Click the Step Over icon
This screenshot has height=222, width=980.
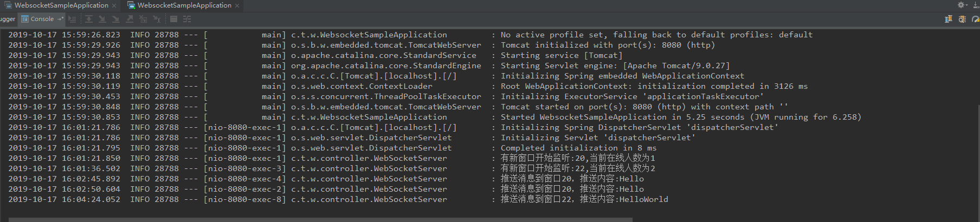tap(89, 19)
